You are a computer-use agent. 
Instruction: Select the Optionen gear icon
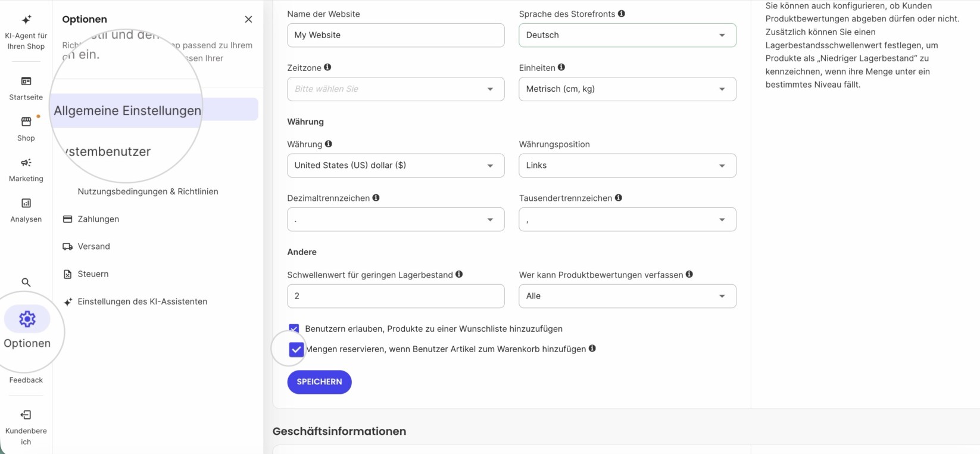tap(27, 319)
